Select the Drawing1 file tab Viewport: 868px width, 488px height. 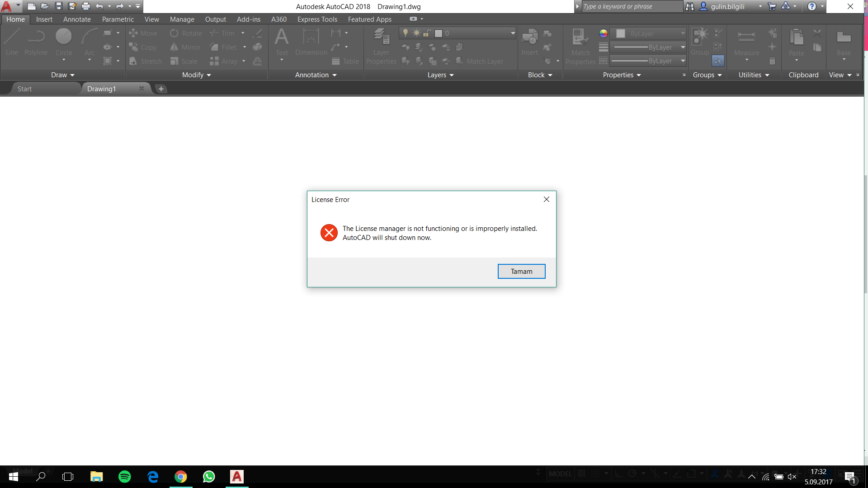click(102, 89)
